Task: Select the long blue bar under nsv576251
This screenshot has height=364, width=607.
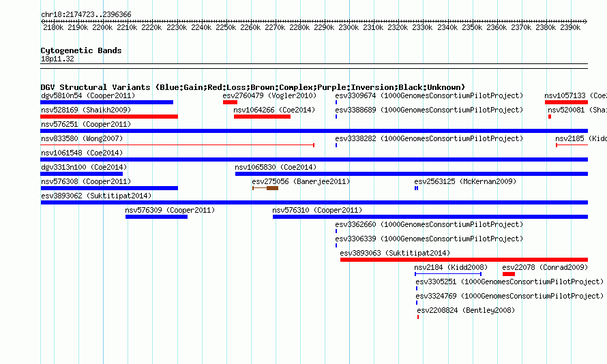Action: coord(314,131)
